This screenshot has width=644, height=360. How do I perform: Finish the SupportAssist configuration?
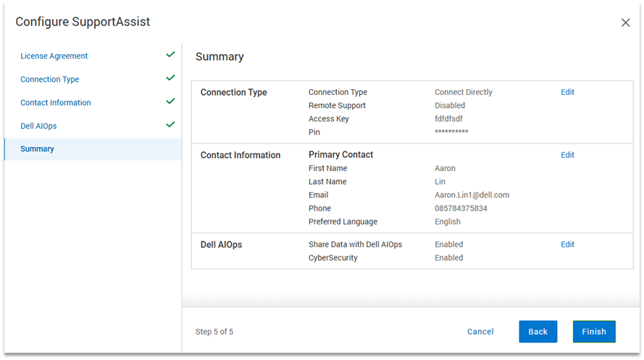click(594, 332)
